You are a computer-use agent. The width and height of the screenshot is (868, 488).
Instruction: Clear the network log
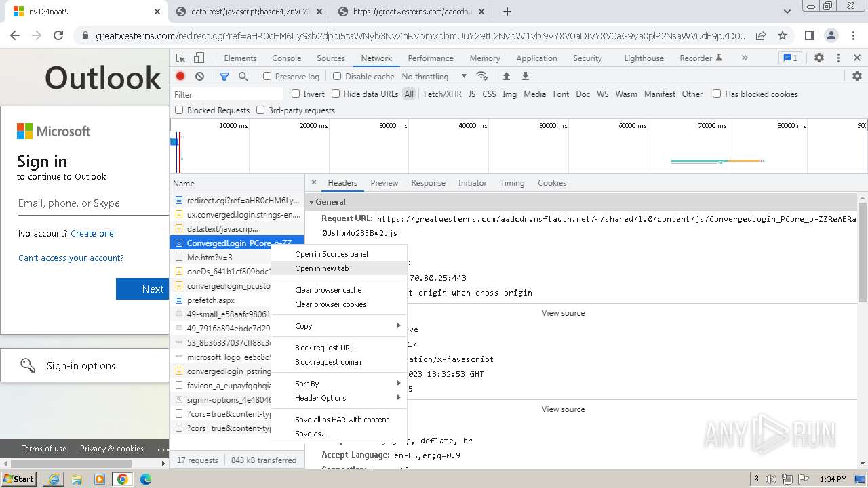coord(199,77)
